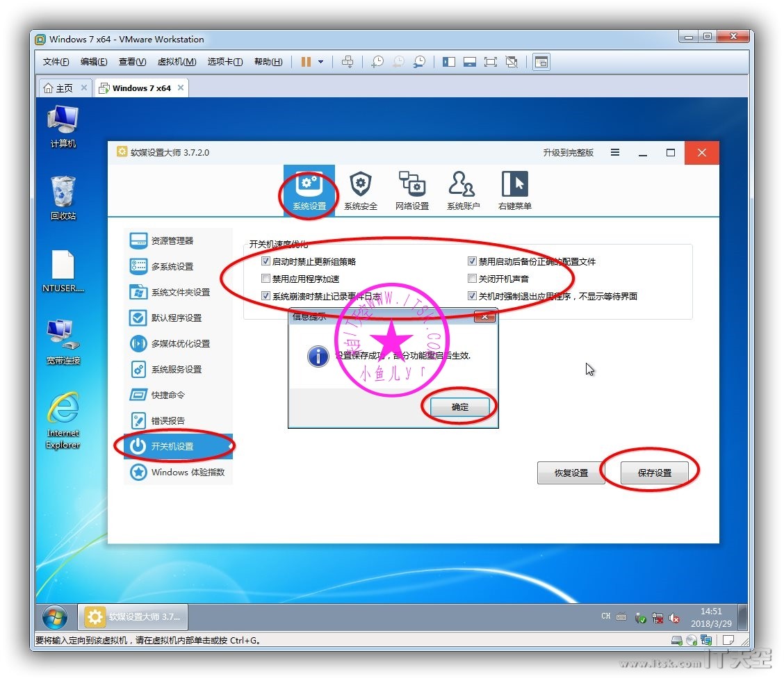Click the 保存设置 button

pyautogui.click(x=654, y=473)
